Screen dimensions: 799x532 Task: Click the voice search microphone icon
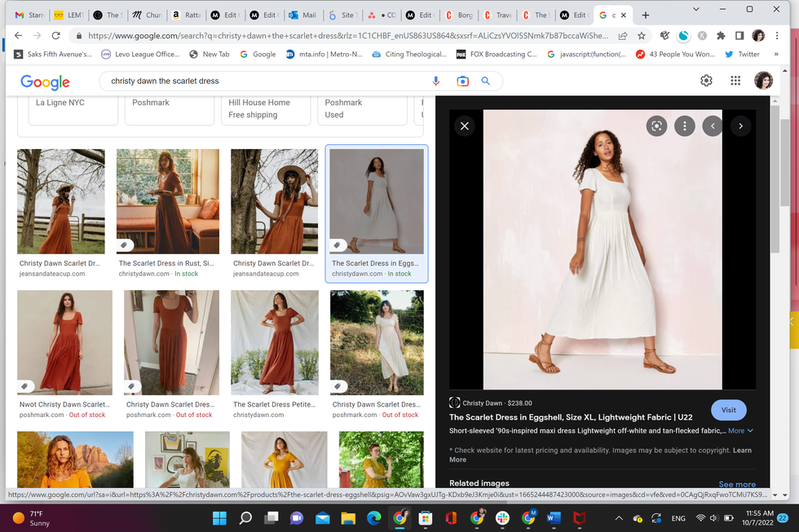(x=435, y=81)
